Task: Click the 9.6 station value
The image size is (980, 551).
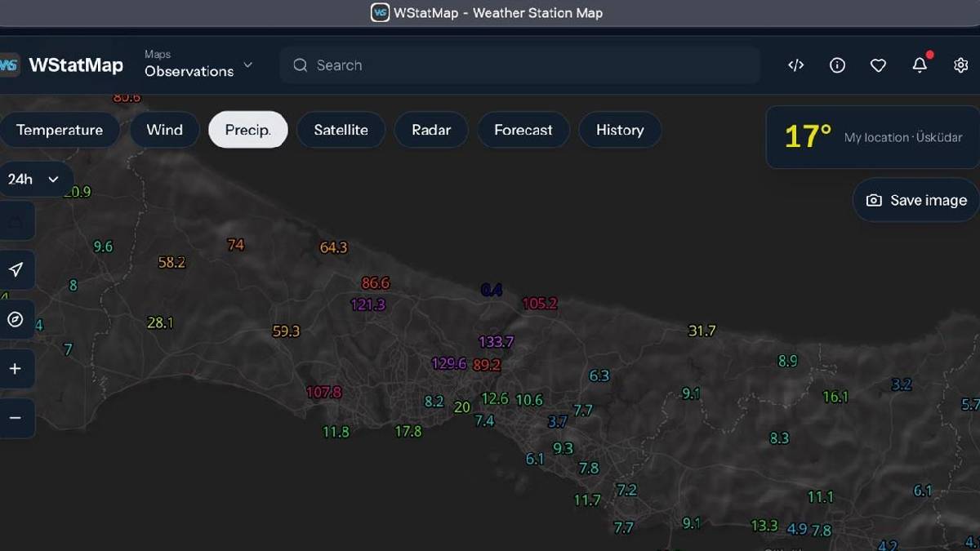Action: tap(103, 247)
